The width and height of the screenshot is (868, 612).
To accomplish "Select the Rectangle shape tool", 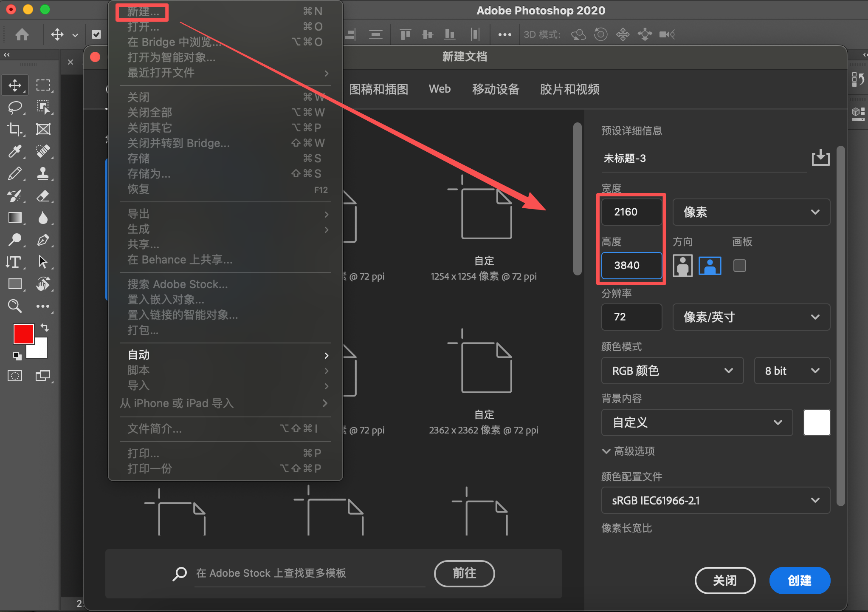I will pyautogui.click(x=15, y=284).
